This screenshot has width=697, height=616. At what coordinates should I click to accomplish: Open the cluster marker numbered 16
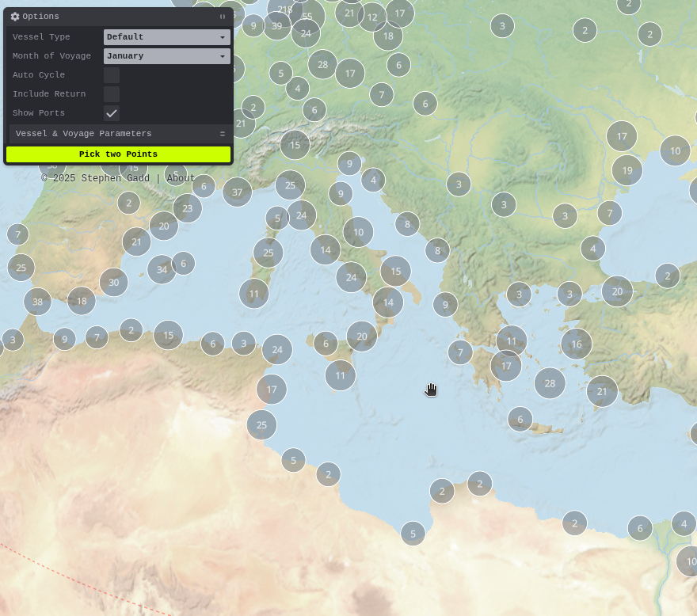pyautogui.click(x=576, y=344)
